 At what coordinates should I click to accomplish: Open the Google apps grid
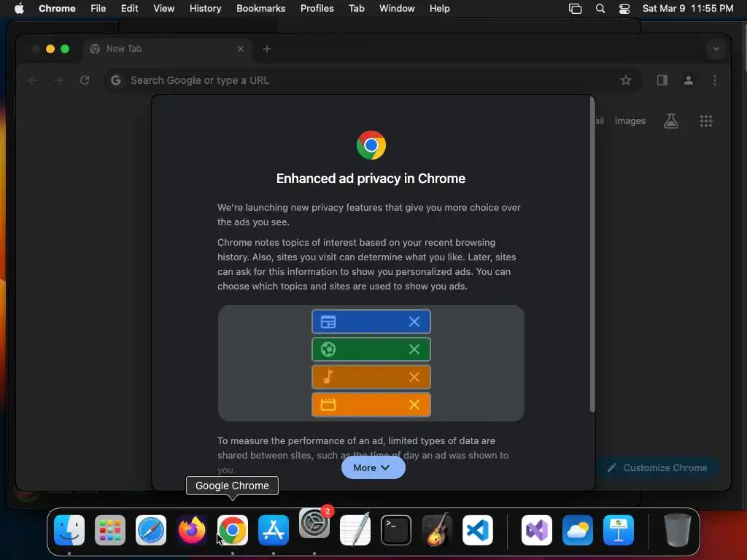(706, 121)
